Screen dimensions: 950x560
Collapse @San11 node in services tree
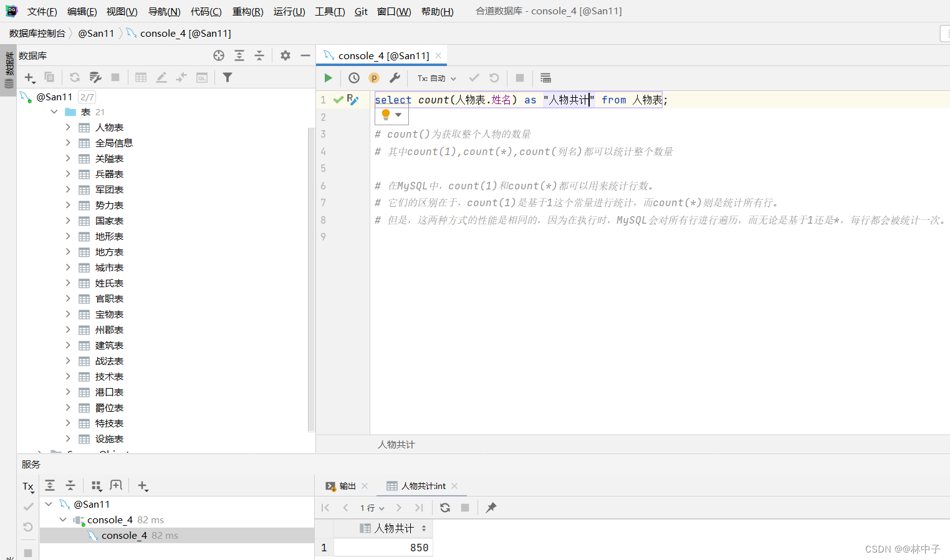49,504
